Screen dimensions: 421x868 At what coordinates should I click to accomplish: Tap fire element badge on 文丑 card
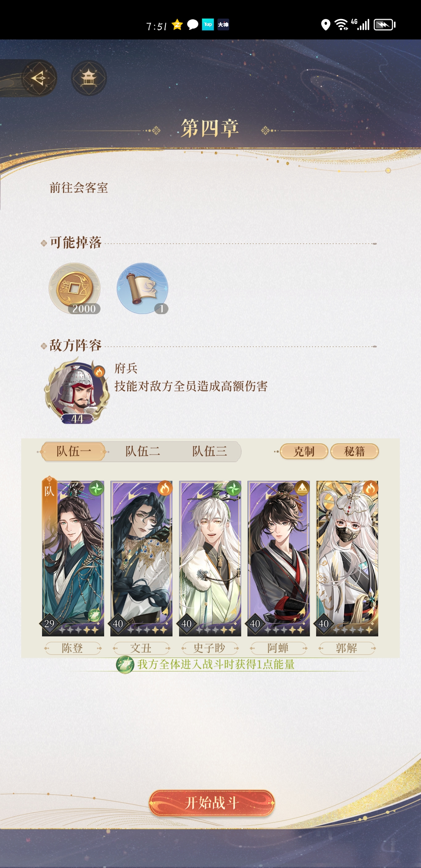pos(165,488)
